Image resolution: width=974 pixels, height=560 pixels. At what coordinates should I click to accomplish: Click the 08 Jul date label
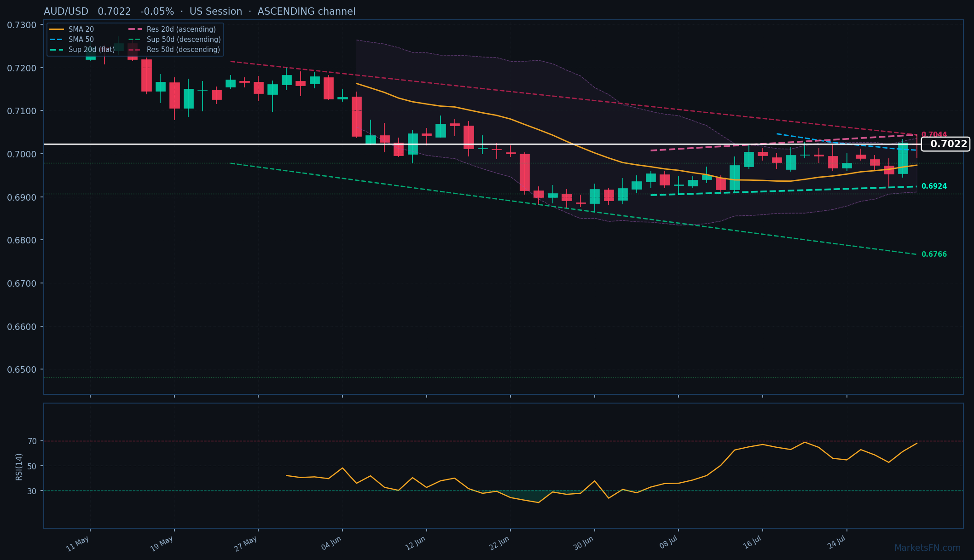pyautogui.click(x=668, y=543)
